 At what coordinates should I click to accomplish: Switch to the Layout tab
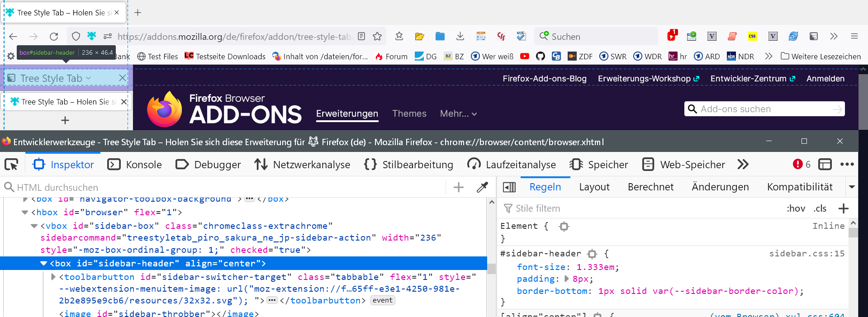coord(594,187)
